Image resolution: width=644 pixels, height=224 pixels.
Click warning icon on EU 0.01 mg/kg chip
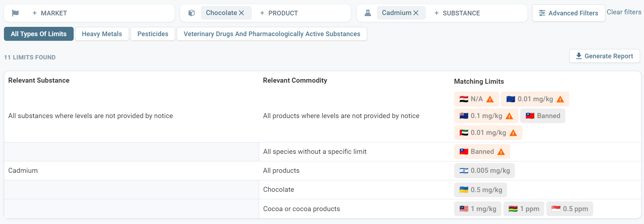coord(560,99)
